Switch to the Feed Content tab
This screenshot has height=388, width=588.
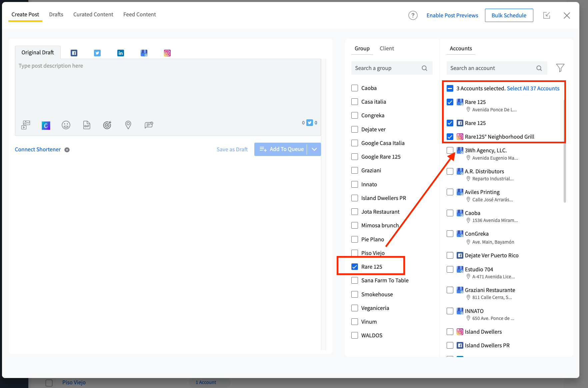(140, 14)
